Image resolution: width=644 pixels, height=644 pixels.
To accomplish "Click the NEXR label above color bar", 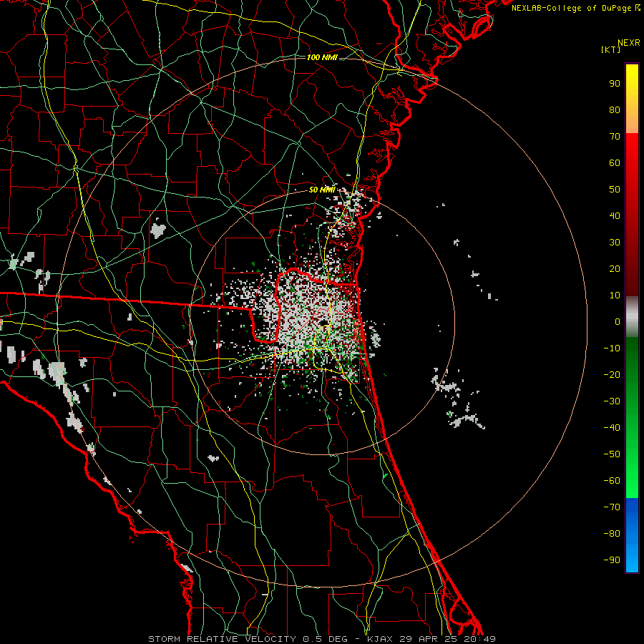I will tap(628, 43).
